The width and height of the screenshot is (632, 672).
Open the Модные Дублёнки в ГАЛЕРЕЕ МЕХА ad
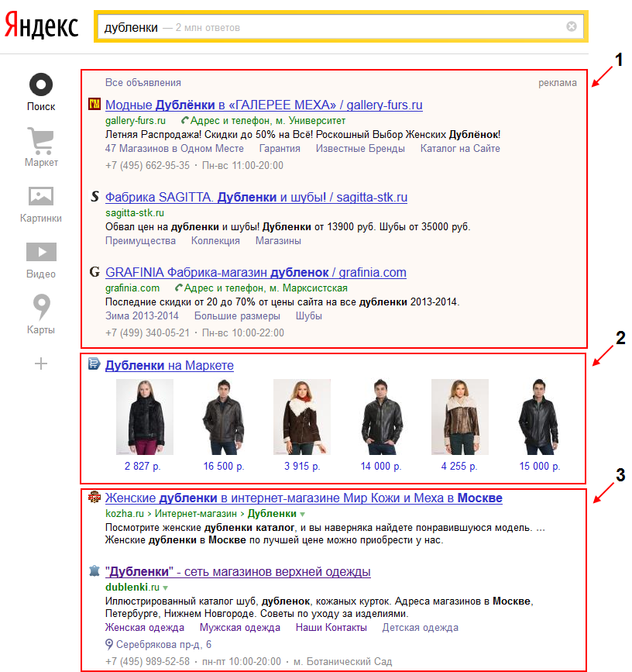[263, 105]
